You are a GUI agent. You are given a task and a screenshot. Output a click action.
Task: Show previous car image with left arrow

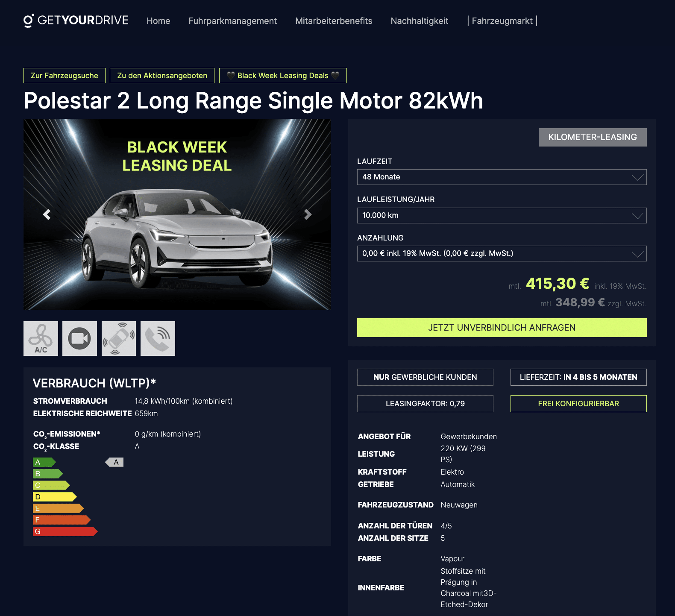point(47,214)
